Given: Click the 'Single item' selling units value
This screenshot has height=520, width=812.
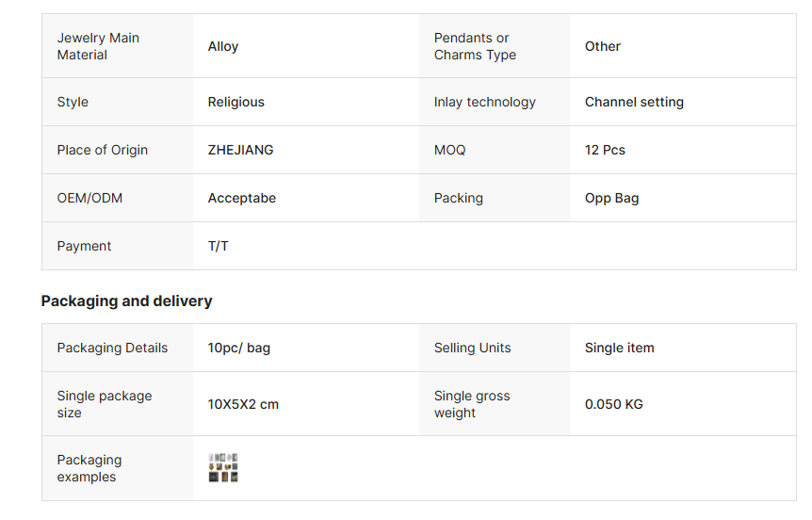Looking at the screenshot, I should point(619,348).
